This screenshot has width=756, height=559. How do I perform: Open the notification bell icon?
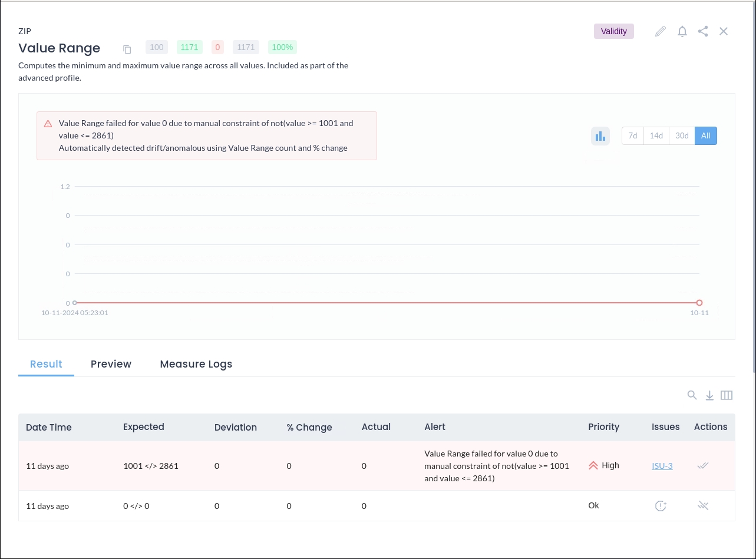[682, 31]
